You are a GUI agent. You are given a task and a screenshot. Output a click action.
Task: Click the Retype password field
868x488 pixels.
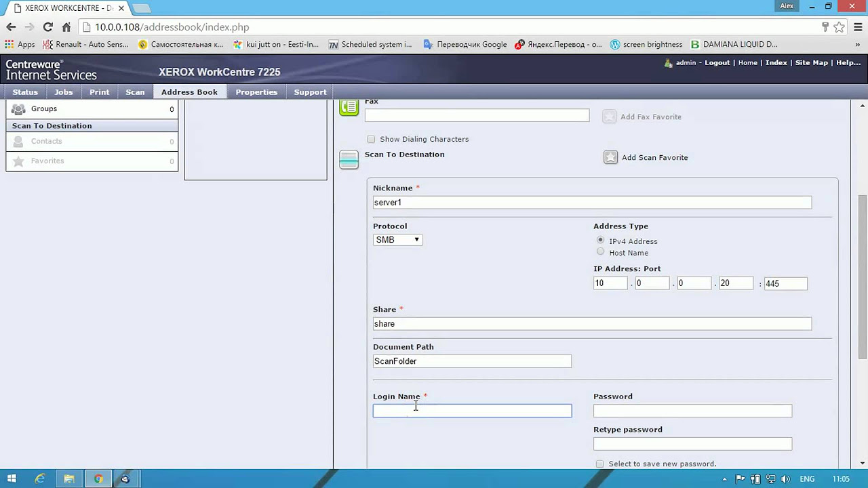[x=692, y=444]
